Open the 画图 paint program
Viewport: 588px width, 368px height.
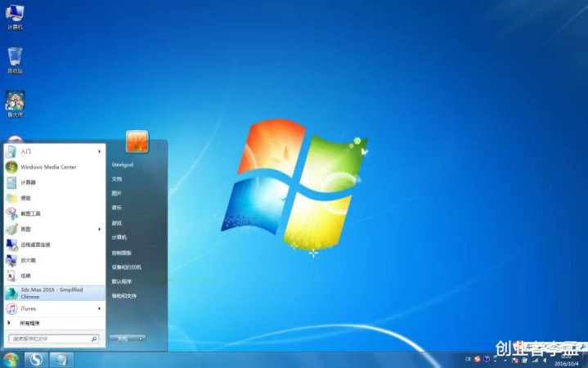coord(54,229)
